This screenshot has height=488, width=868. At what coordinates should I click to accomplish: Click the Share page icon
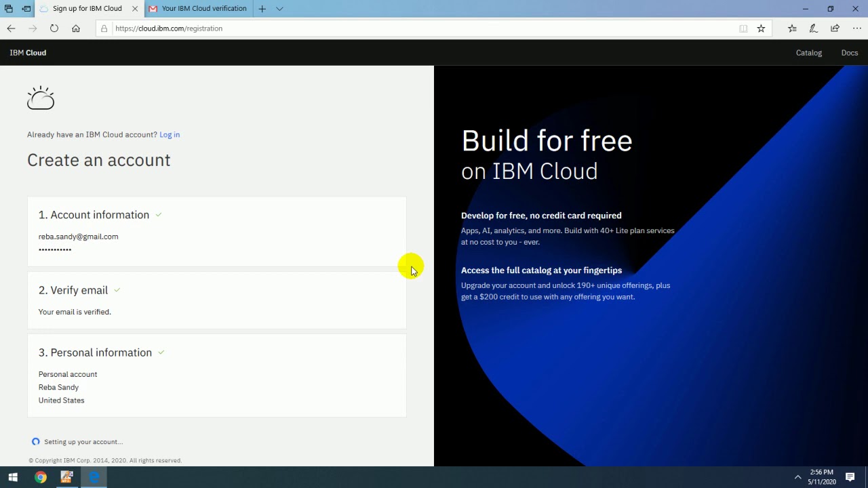point(835,28)
